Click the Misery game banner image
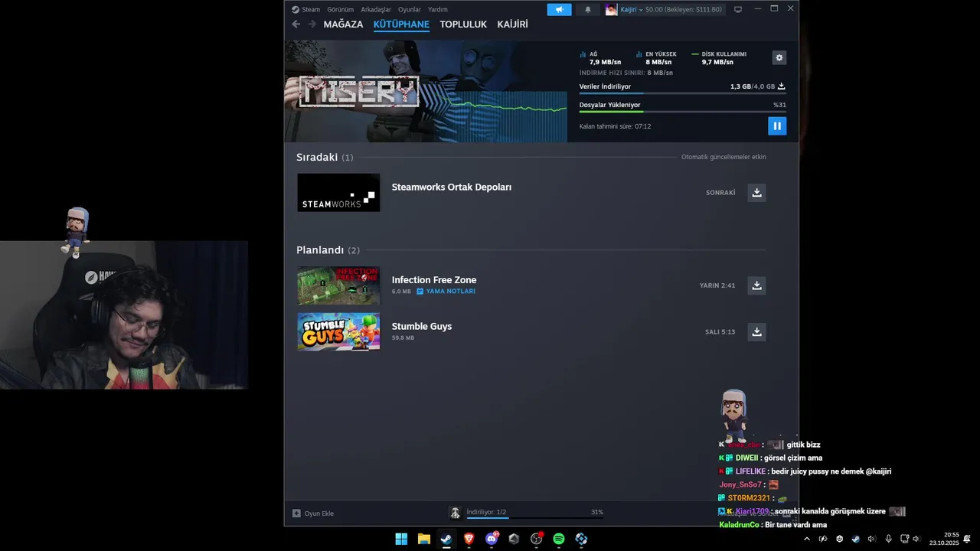 tap(425, 91)
